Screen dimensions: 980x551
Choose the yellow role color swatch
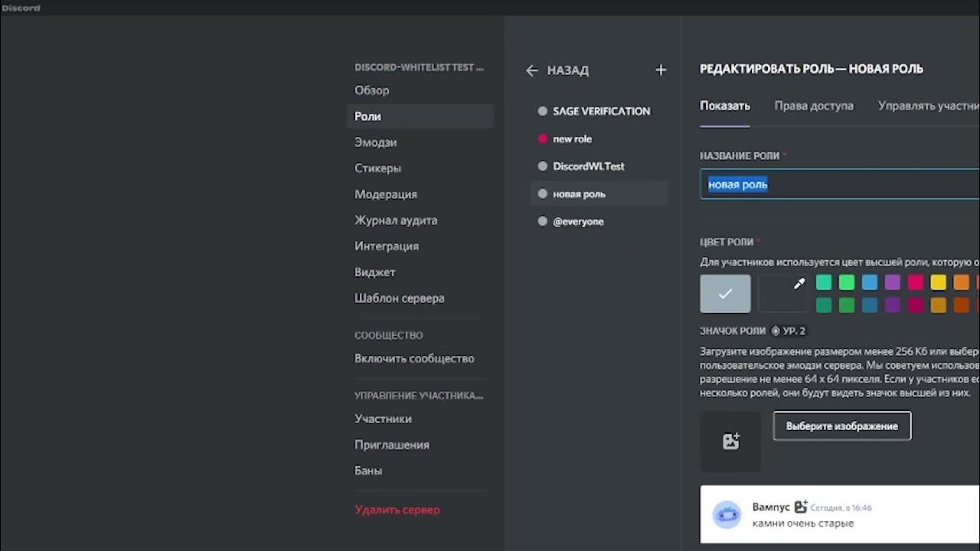point(938,282)
